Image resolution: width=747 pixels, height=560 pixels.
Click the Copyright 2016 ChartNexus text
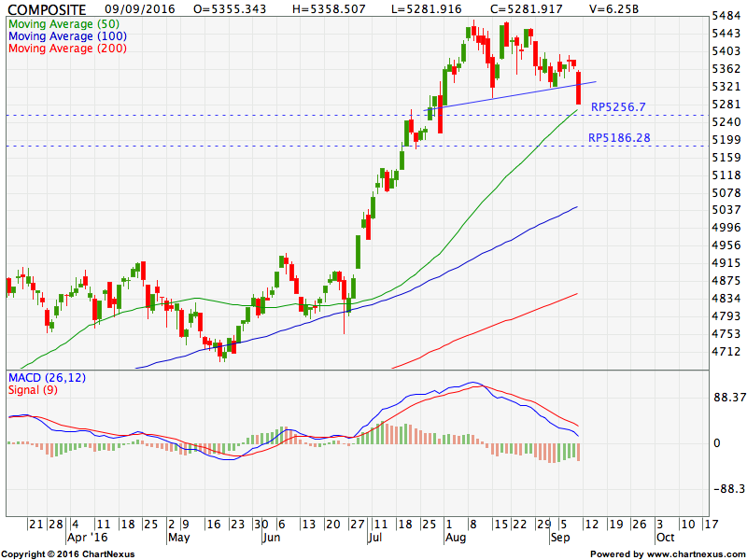(x=68, y=554)
